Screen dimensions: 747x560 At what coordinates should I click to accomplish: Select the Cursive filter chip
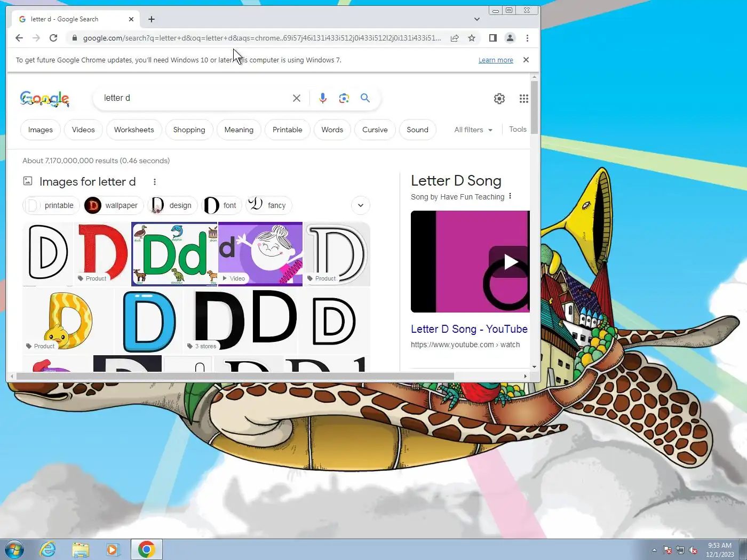pyautogui.click(x=375, y=130)
